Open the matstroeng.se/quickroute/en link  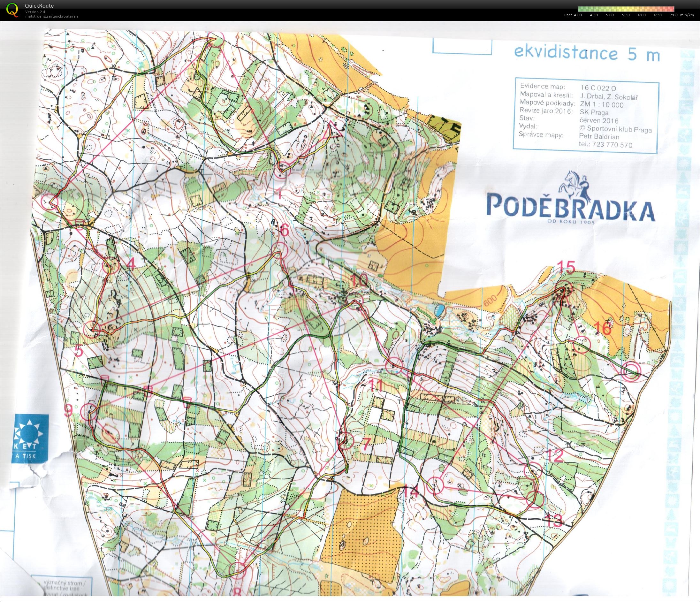click(x=51, y=16)
